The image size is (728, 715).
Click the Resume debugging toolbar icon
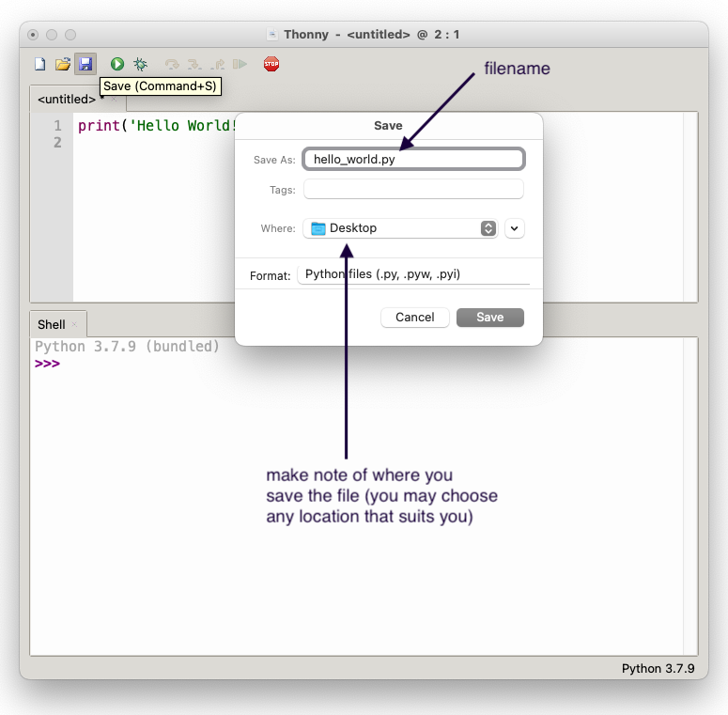coord(240,64)
